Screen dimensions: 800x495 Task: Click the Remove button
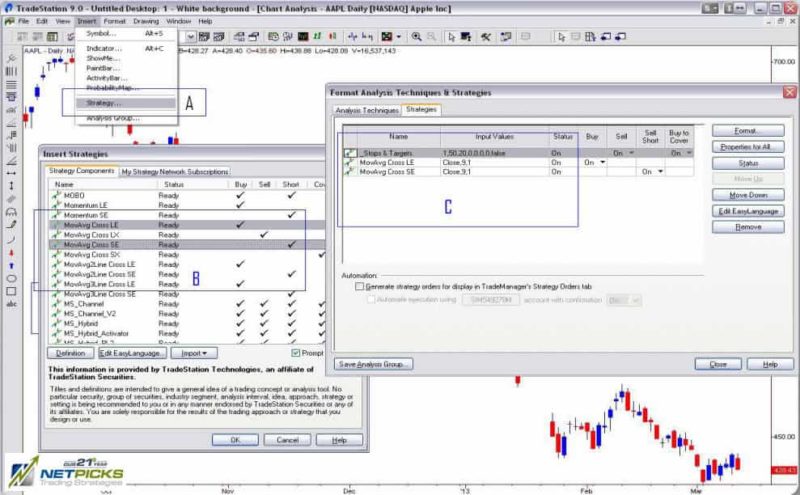tap(748, 227)
